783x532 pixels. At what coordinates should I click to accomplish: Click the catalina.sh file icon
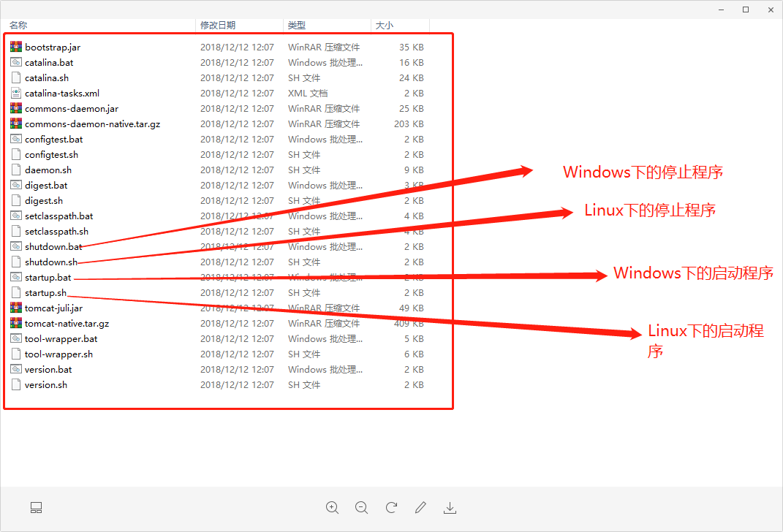coord(16,78)
